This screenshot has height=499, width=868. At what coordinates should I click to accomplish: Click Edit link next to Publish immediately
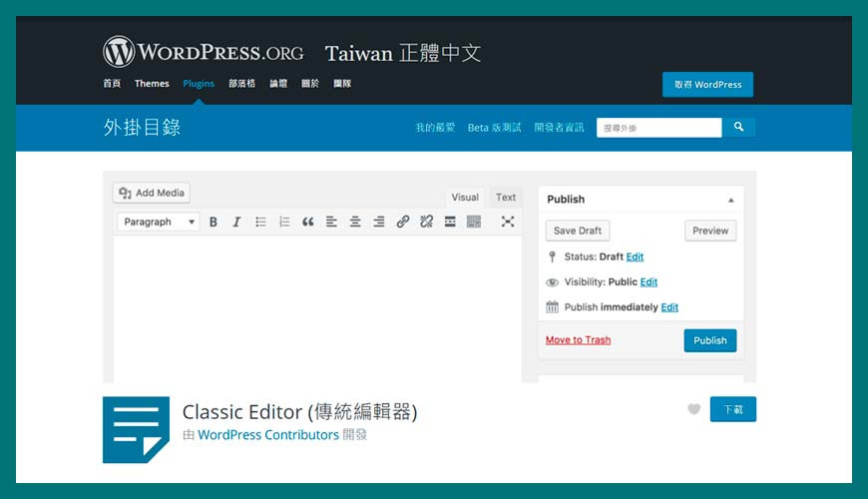(x=669, y=307)
